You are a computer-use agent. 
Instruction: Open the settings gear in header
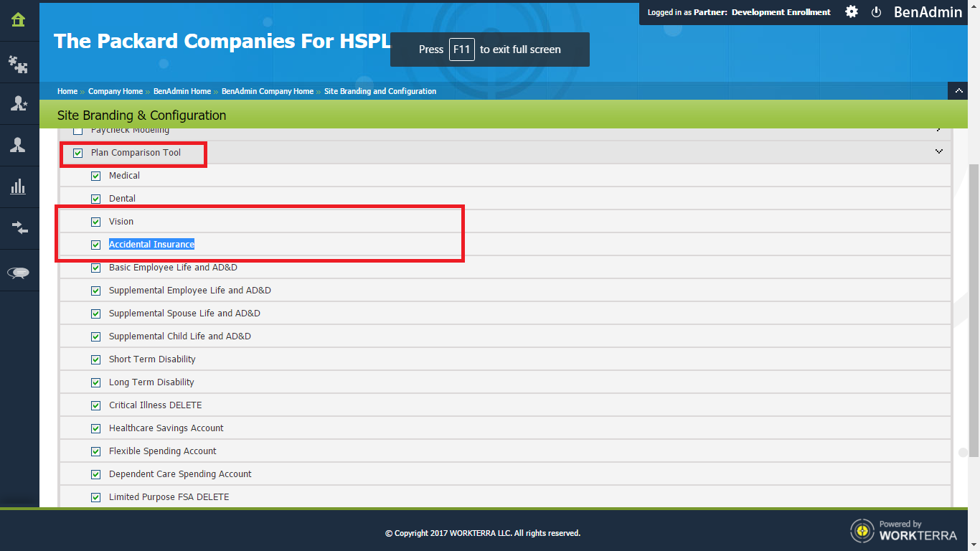coord(852,11)
